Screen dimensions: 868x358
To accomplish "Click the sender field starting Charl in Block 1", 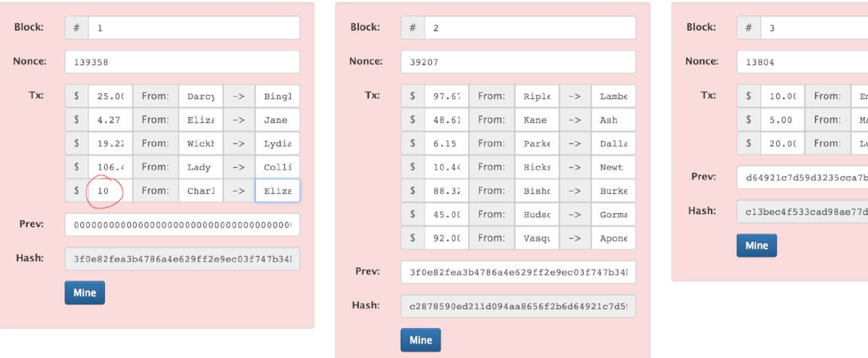I will 200,191.
